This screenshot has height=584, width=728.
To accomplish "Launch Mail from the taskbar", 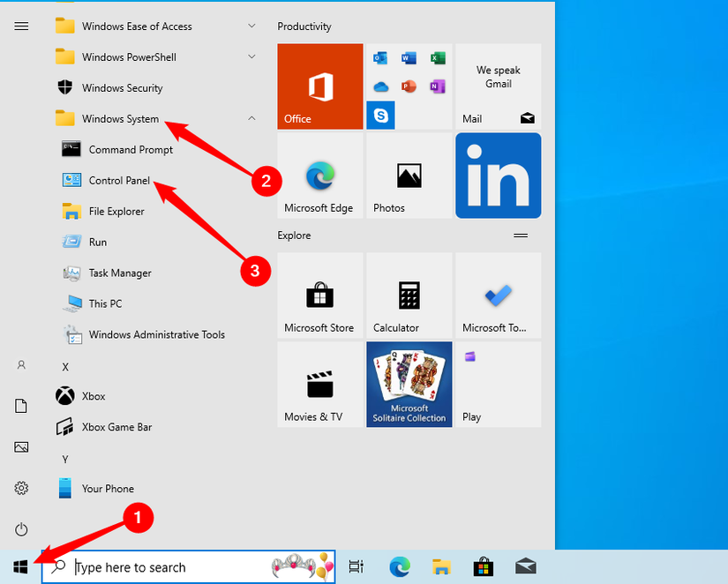I will [525, 567].
